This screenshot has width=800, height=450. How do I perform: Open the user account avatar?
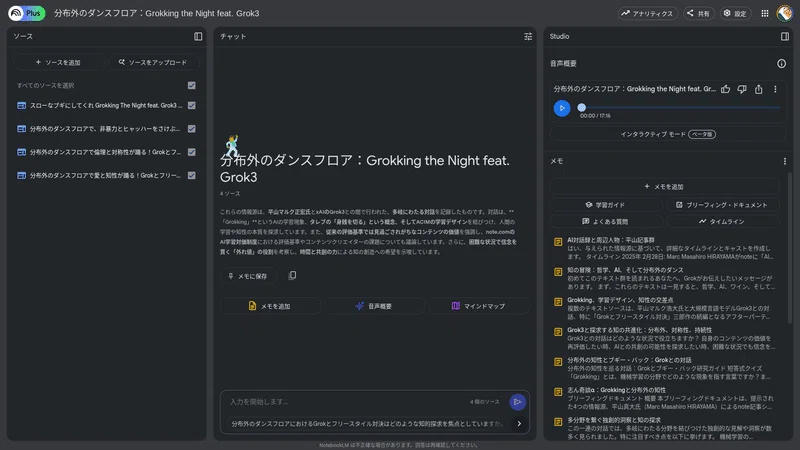(x=784, y=13)
